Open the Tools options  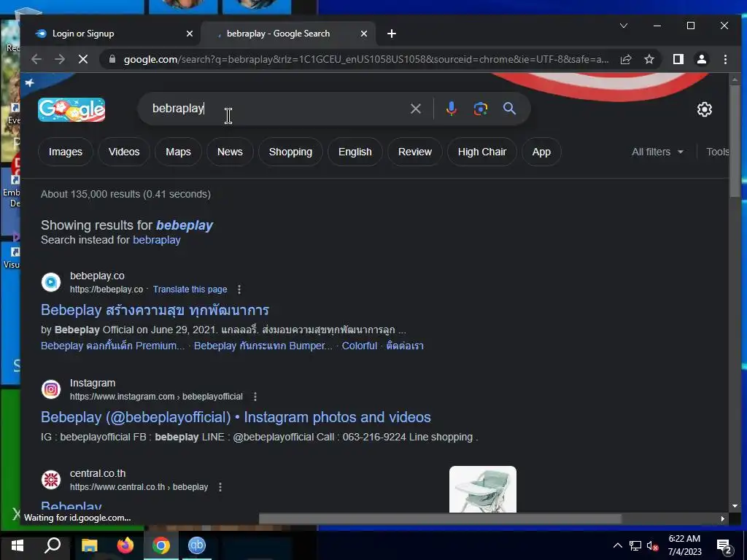pyautogui.click(x=717, y=152)
